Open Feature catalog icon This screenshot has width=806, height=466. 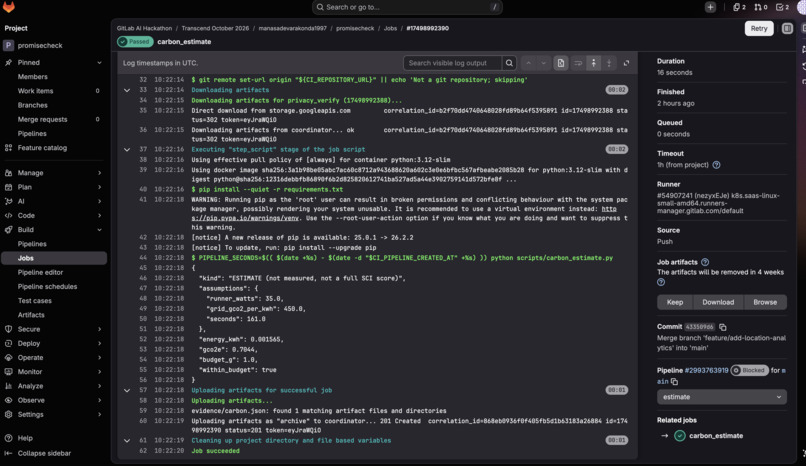[8, 148]
